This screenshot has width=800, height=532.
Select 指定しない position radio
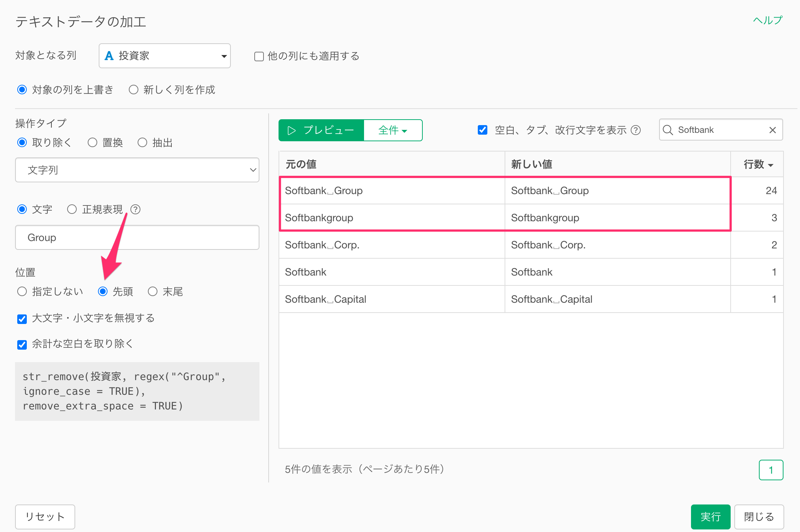pyautogui.click(x=22, y=291)
